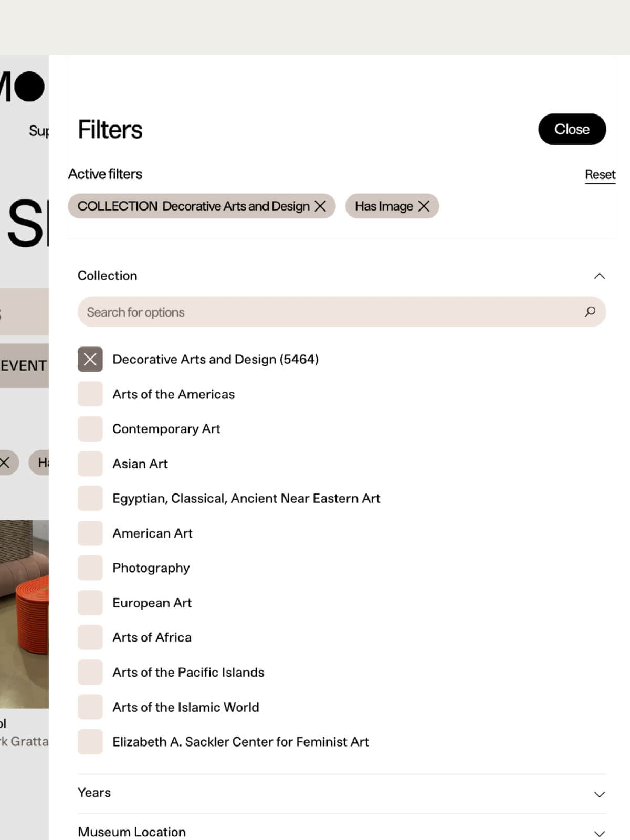
Task: Check the European Art option
Action: (90, 603)
